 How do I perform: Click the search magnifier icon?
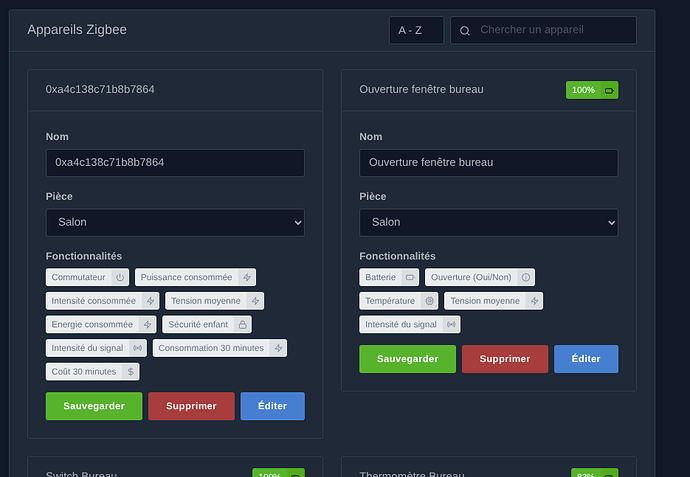(465, 31)
